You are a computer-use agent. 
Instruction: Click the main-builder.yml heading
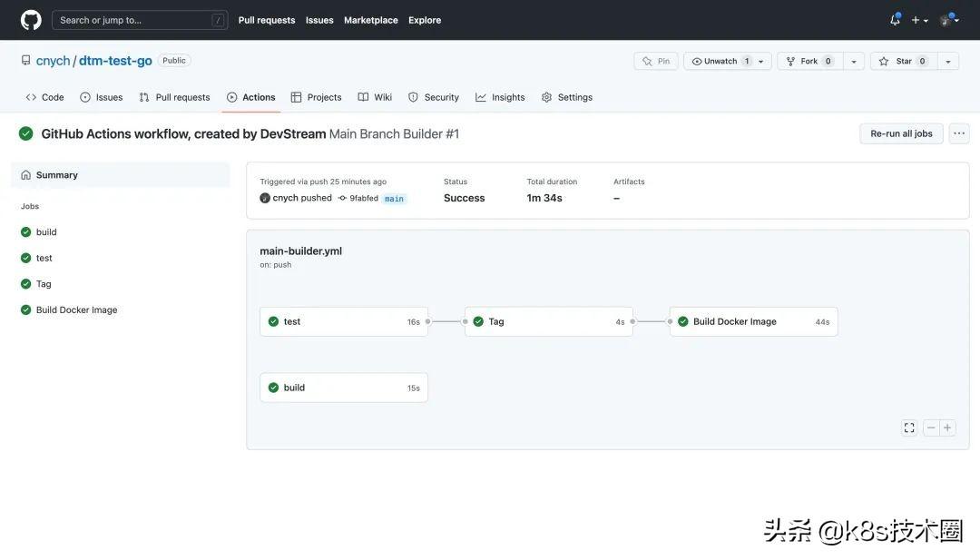pyautogui.click(x=300, y=251)
